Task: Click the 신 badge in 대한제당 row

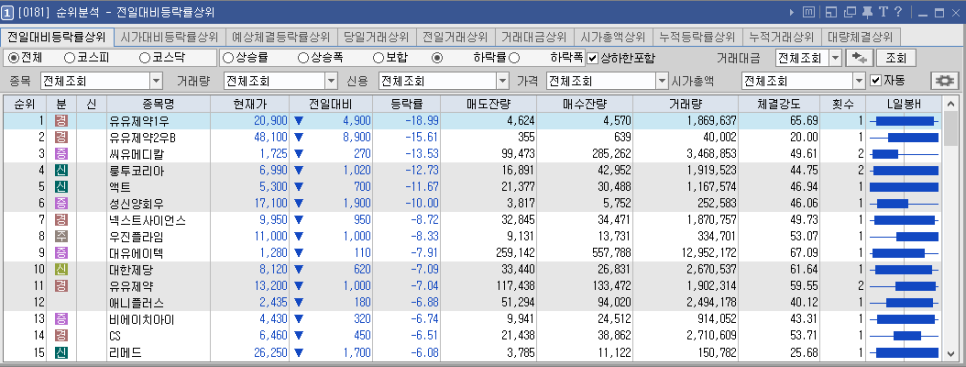Action: pyautogui.click(x=61, y=269)
